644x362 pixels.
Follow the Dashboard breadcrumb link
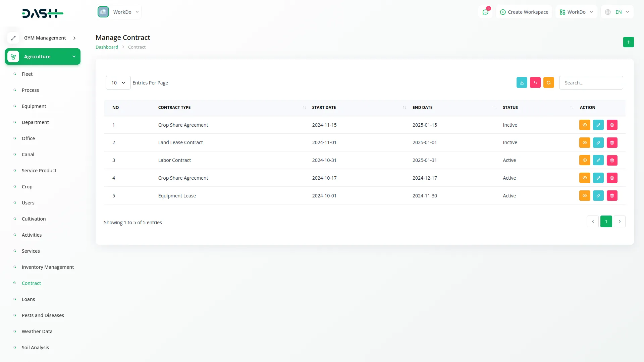click(x=107, y=47)
